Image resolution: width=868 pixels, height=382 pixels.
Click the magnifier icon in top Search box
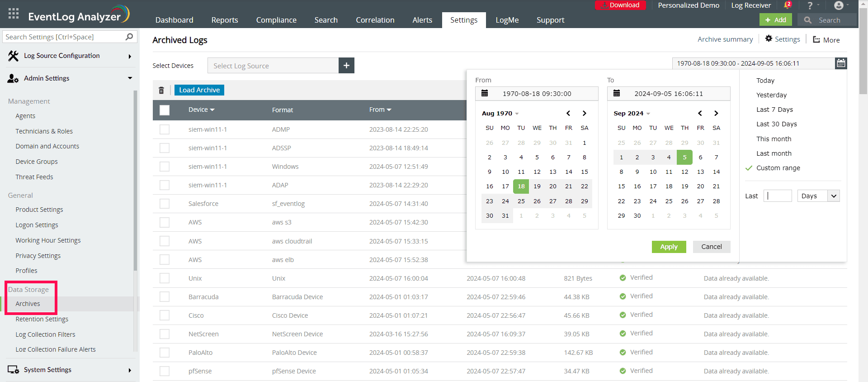[808, 20]
